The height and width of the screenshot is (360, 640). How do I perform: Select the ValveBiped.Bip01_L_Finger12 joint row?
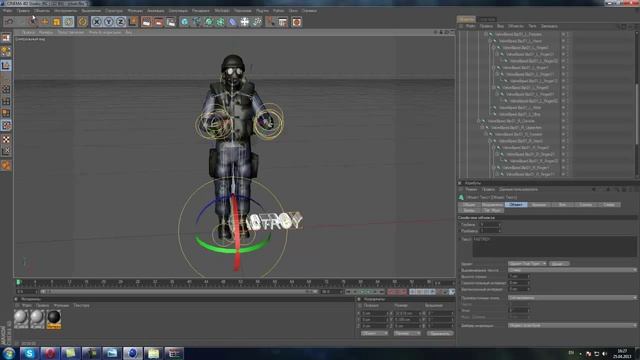533,81
